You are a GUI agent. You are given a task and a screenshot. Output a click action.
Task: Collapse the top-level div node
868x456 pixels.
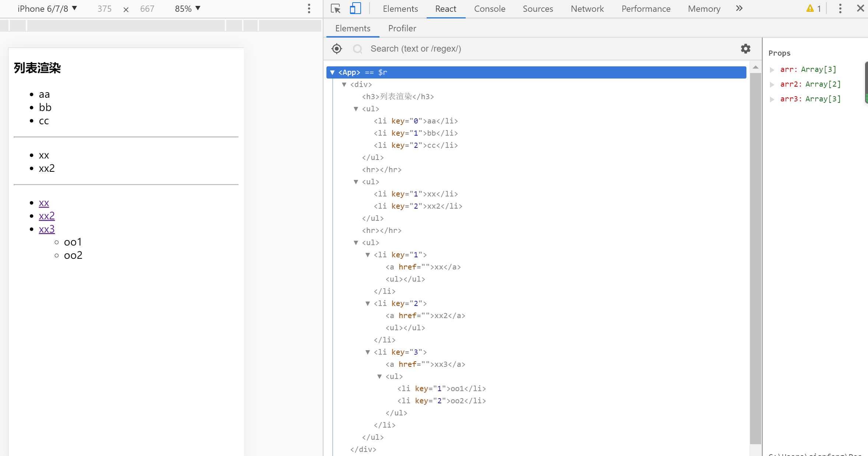tap(344, 84)
